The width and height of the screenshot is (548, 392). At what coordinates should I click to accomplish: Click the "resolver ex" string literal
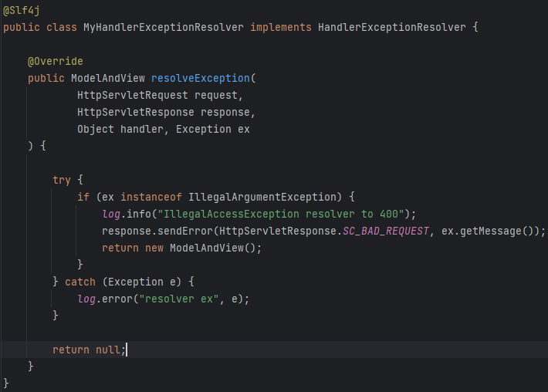click(x=179, y=299)
